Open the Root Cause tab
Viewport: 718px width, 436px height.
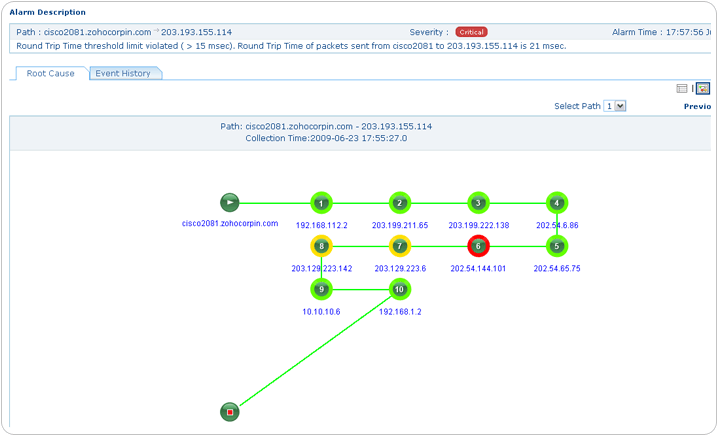[x=50, y=74]
